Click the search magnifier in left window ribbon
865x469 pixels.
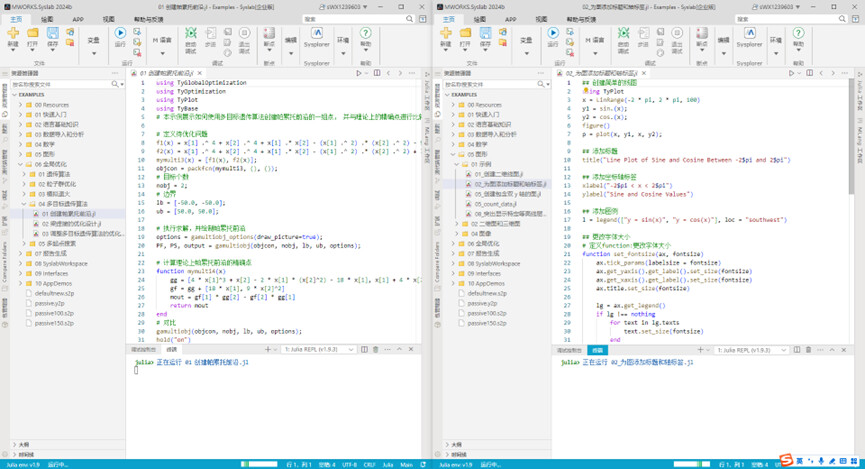(409, 19)
